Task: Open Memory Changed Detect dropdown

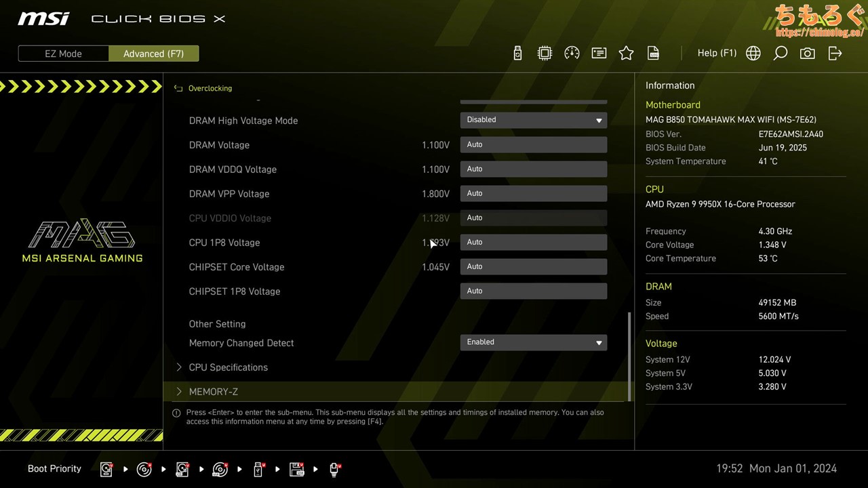Action: point(533,342)
